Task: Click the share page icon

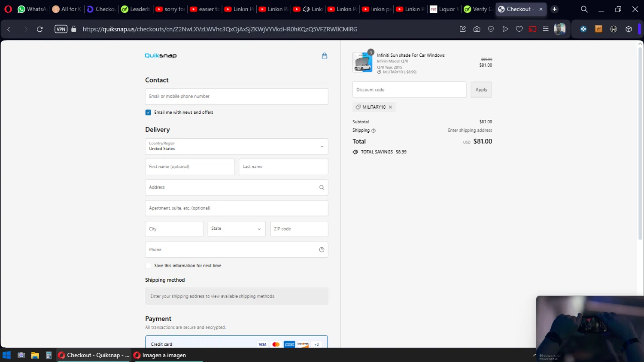Action: (463, 29)
